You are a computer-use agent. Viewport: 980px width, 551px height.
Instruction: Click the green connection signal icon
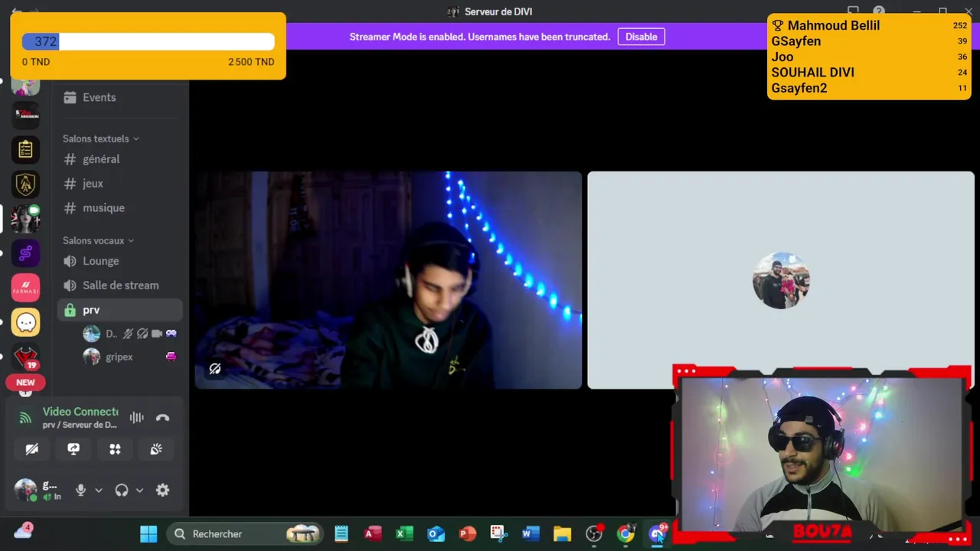(x=25, y=418)
